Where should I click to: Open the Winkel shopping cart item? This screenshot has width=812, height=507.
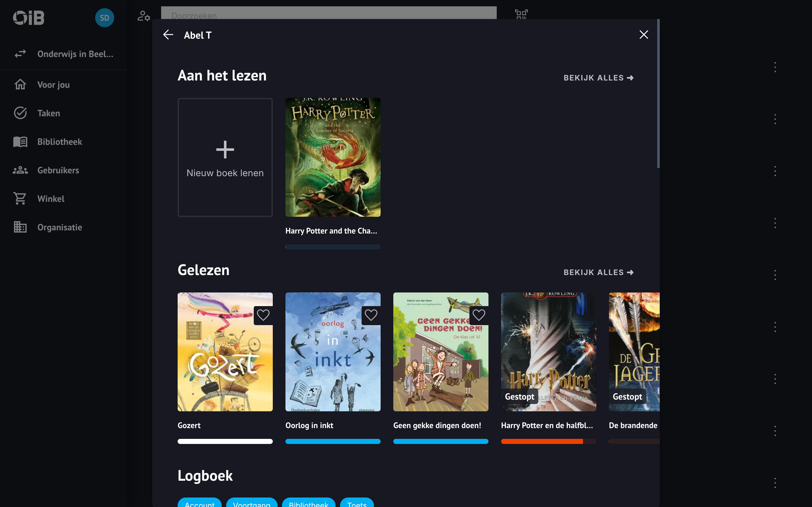(51, 199)
